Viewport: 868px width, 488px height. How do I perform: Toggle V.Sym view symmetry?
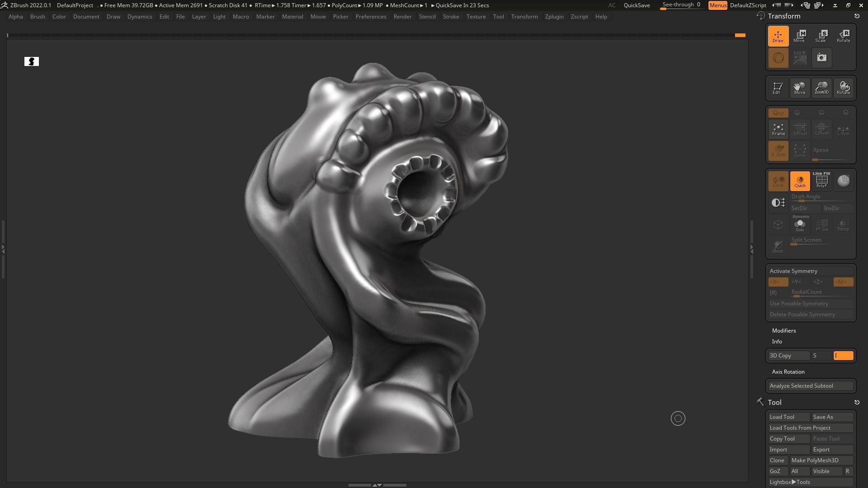coord(778,150)
